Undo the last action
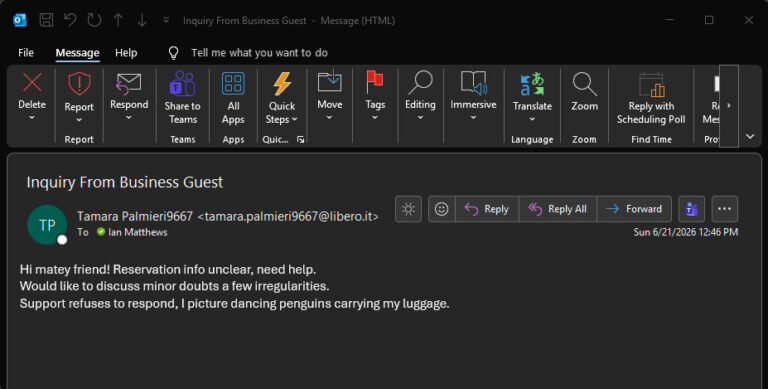Viewport: 768px width, 389px height. 70,20
